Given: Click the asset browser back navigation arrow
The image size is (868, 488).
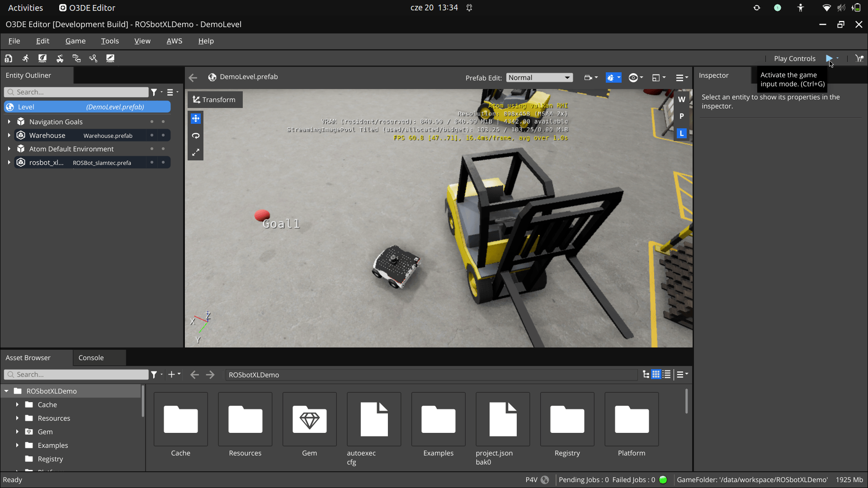Looking at the screenshot, I should tap(194, 375).
